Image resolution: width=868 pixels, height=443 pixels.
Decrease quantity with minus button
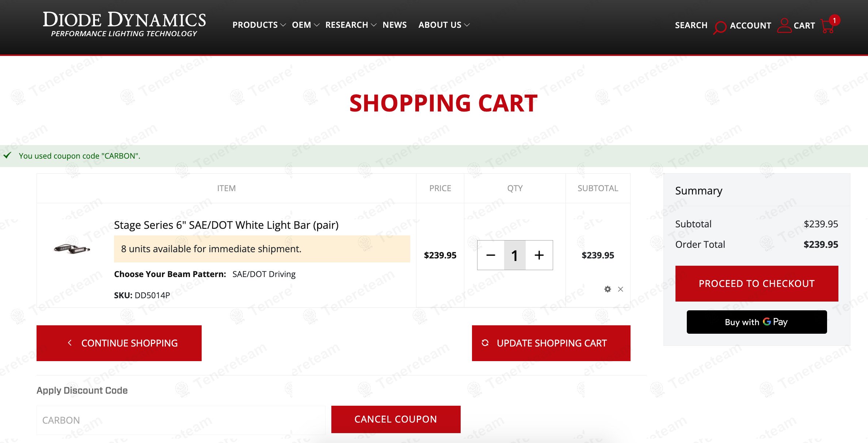[x=491, y=255]
